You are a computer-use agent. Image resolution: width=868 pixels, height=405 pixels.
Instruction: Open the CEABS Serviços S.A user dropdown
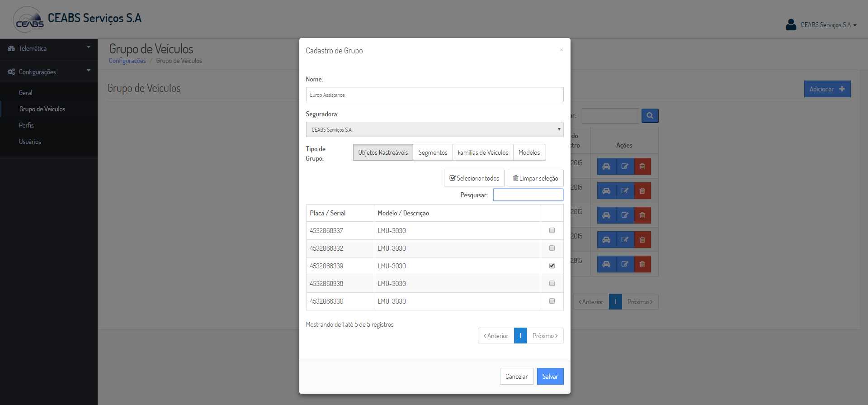point(828,25)
